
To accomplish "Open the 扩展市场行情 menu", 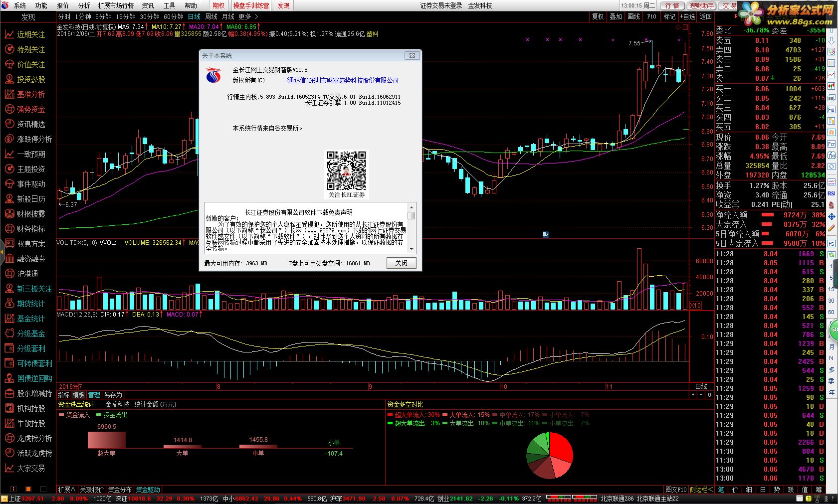I will pos(116,5).
